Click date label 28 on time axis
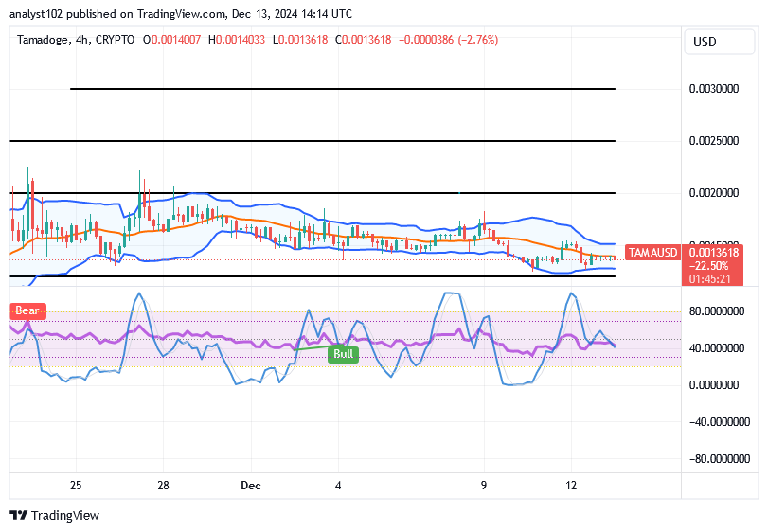This screenshot has width=768, height=532. click(163, 486)
